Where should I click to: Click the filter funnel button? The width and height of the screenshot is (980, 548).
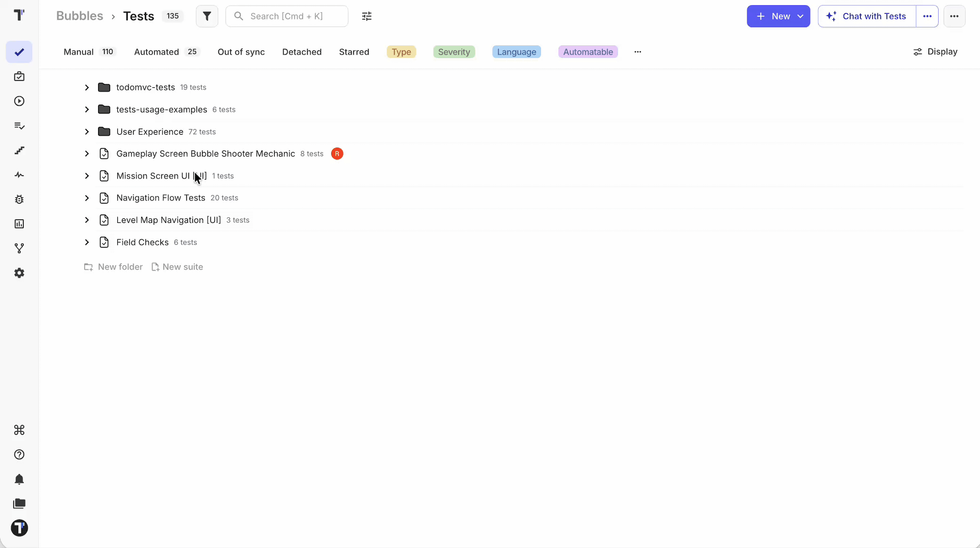pos(207,16)
